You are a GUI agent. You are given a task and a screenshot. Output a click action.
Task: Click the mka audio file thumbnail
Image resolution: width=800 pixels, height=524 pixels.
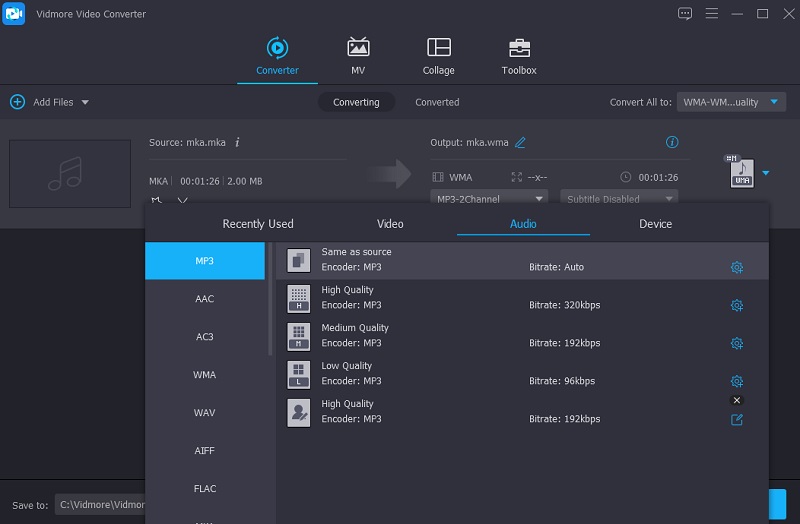click(x=70, y=173)
